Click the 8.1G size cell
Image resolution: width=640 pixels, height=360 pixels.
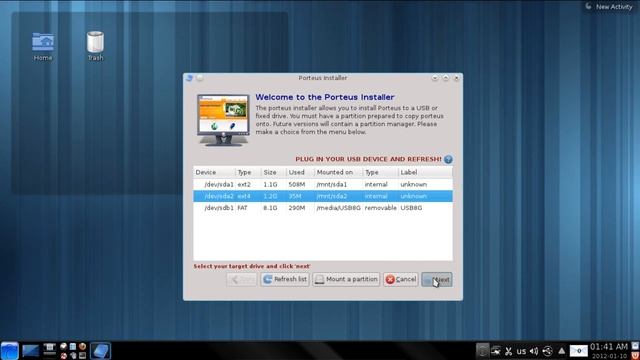(270, 208)
